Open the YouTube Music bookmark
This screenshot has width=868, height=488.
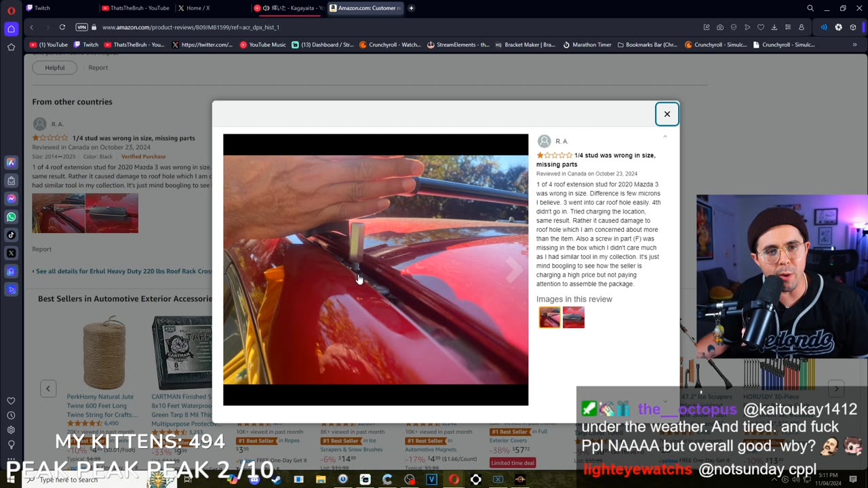263,45
